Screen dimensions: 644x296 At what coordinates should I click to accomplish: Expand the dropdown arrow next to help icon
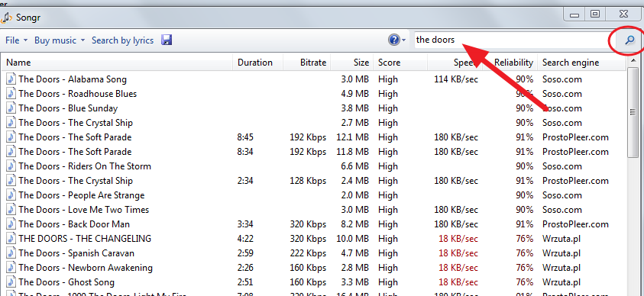[x=403, y=40]
